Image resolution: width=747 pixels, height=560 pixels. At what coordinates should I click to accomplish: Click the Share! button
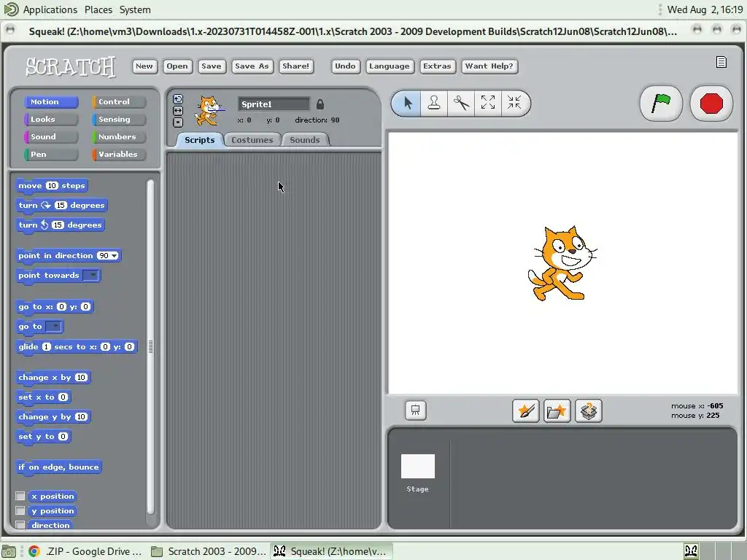[x=296, y=66]
